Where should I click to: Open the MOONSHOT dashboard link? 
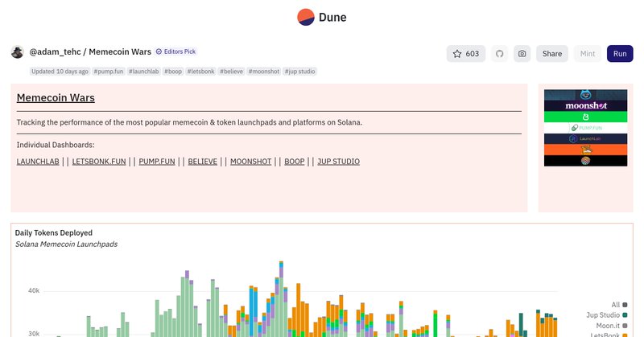(251, 162)
